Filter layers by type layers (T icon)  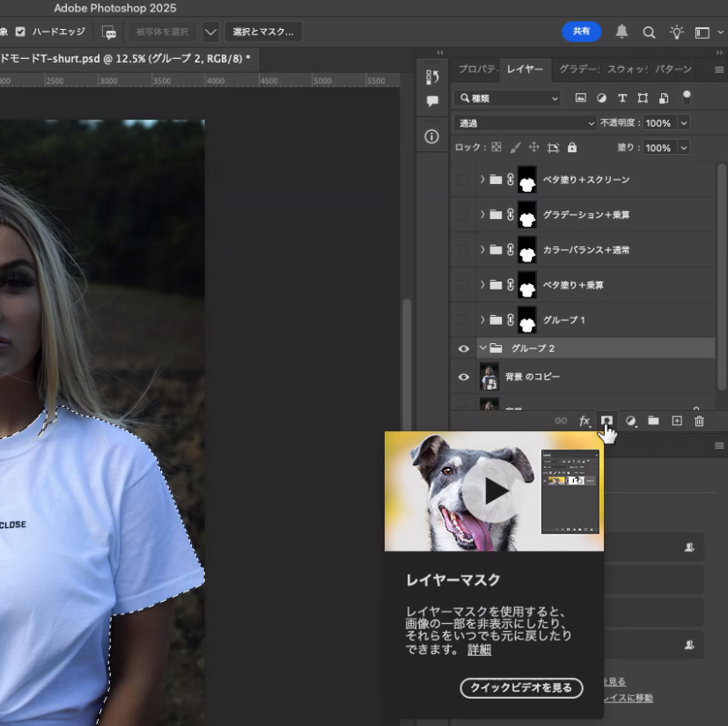click(622, 98)
